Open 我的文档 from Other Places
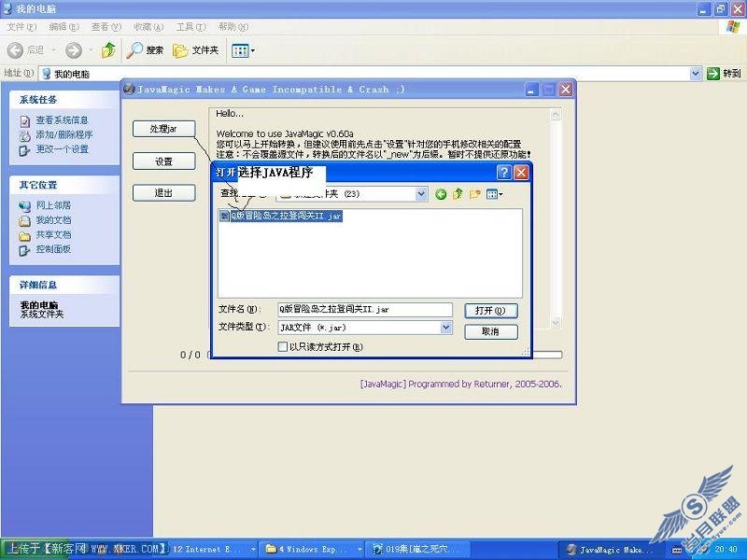 click(x=53, y=220)
